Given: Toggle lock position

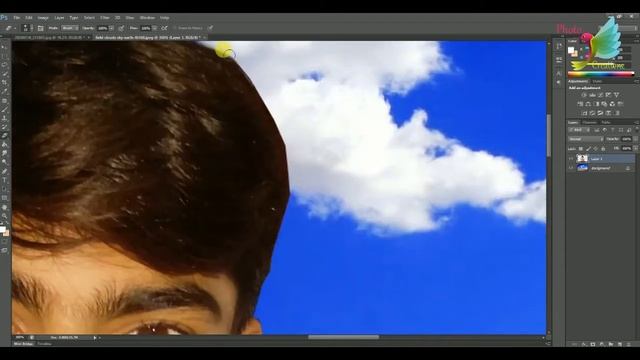Looking at the screenshot, I should click(x=596, y=149).
